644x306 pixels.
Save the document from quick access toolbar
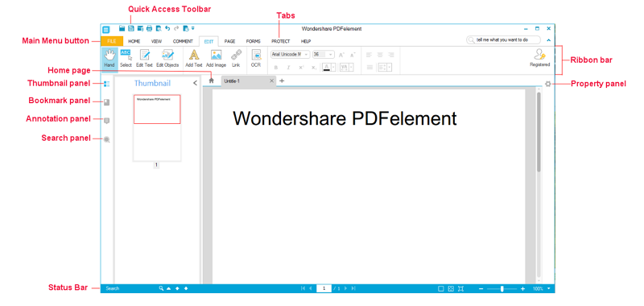pos(131,29)
